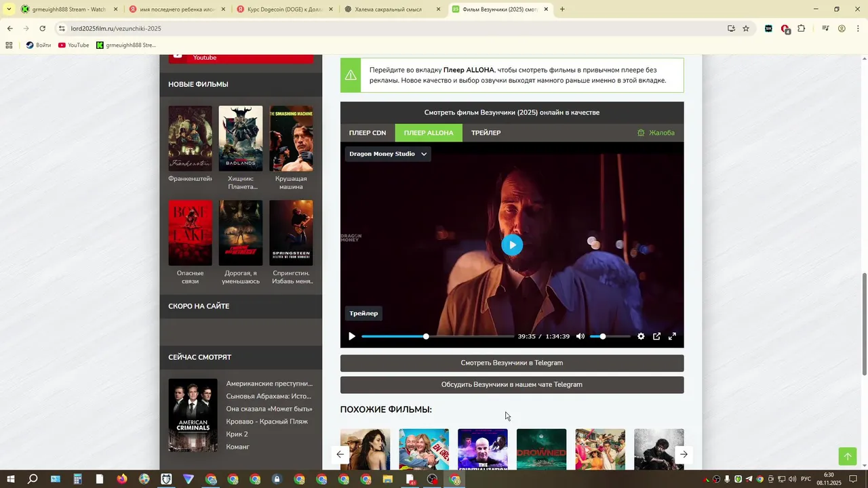Open Сыновья Абрахама: Исто... link
The width and height of the screenshot is (868, 488).
coord(269,396)
